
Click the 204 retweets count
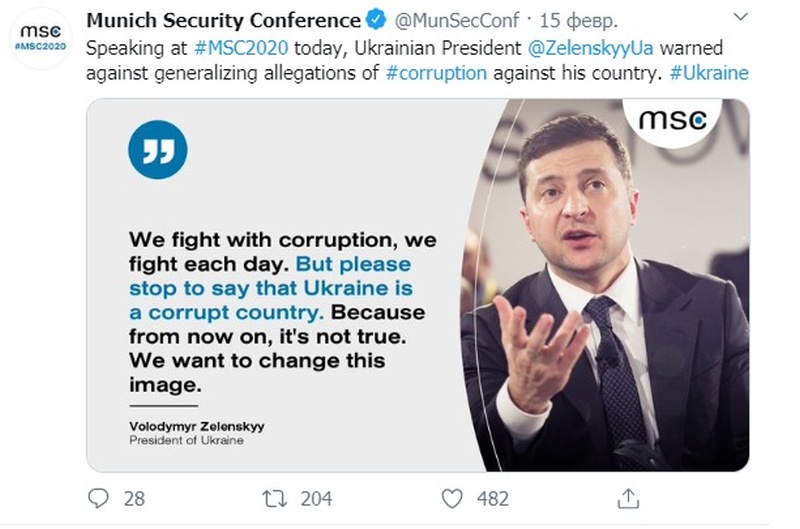coord(315,498)
